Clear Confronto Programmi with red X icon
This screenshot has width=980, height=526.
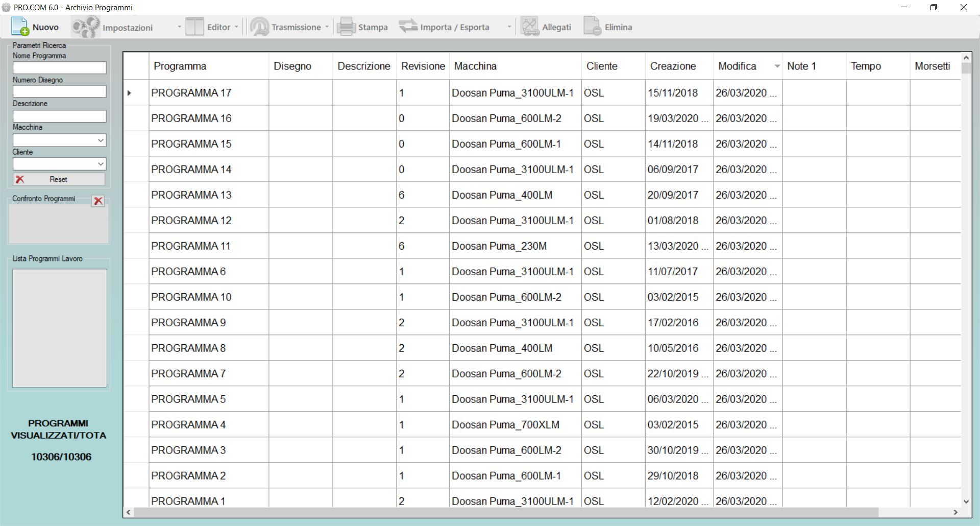click(98, 201)
